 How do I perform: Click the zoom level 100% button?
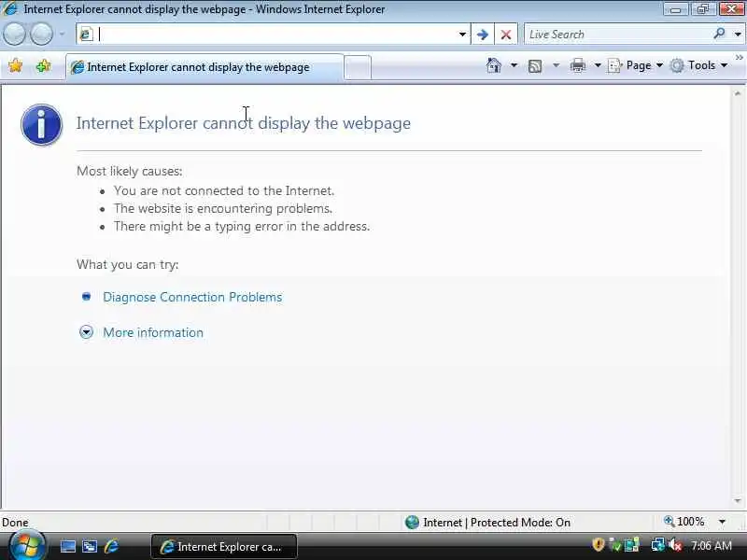pos(684,522)
